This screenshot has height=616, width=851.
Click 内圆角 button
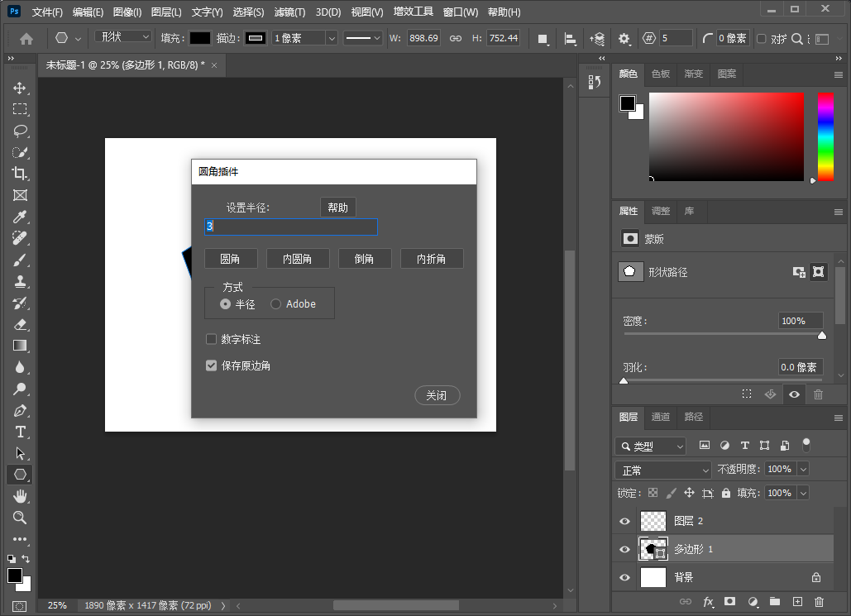[298, 259]
